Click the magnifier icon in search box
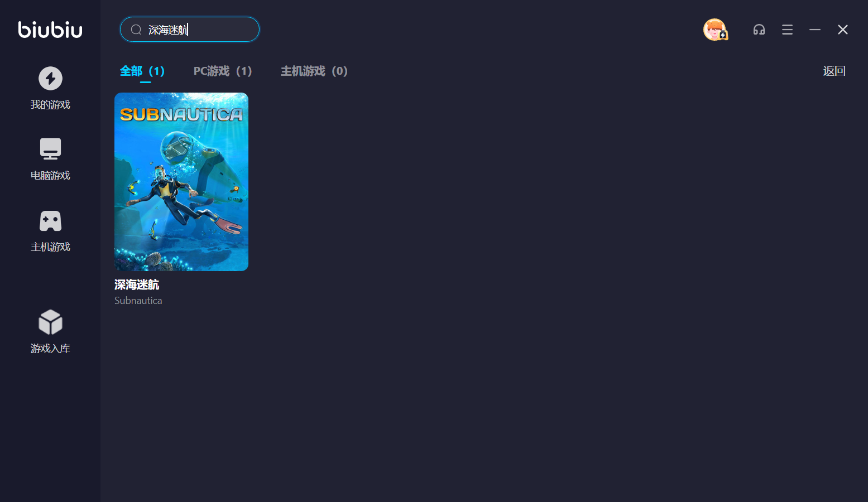This screenshot has height=502, width=868. (x=136, y=30)
